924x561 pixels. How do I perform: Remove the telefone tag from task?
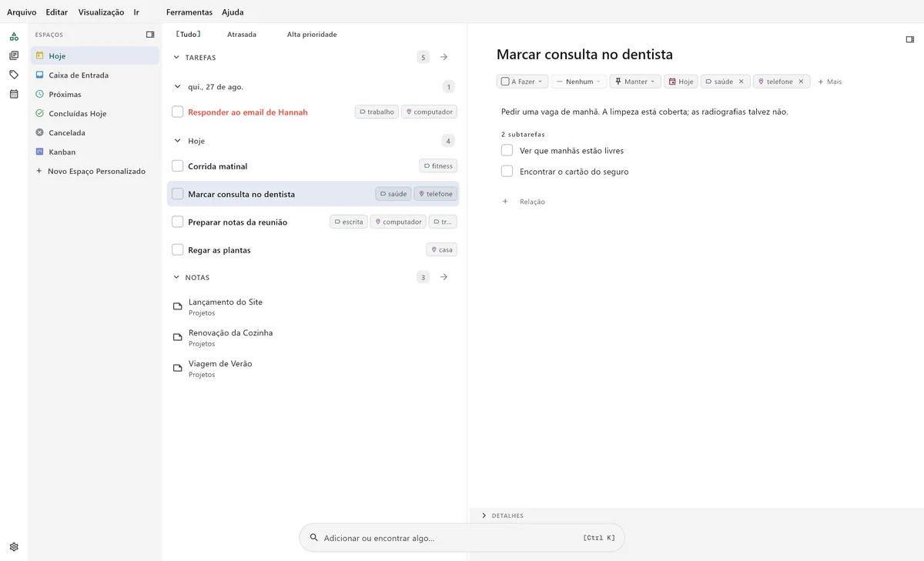(801, 82)
